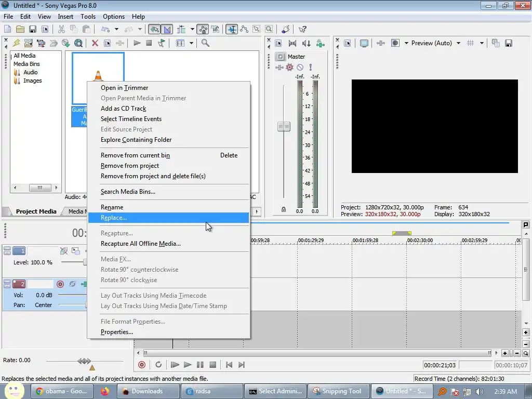Click Master bus FX gear icon

[x=289, y=67]
